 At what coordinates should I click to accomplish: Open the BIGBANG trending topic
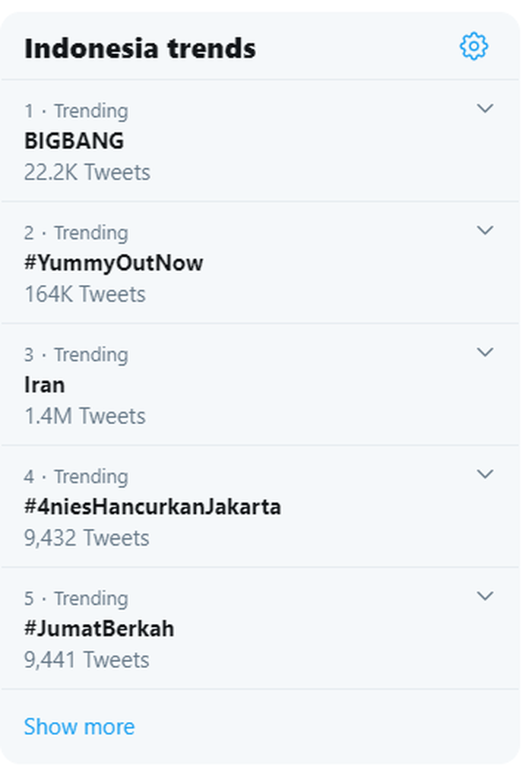click(74, 141)
